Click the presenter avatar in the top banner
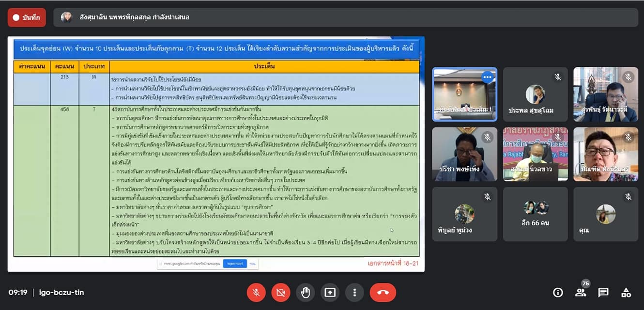 pos(66,17)
